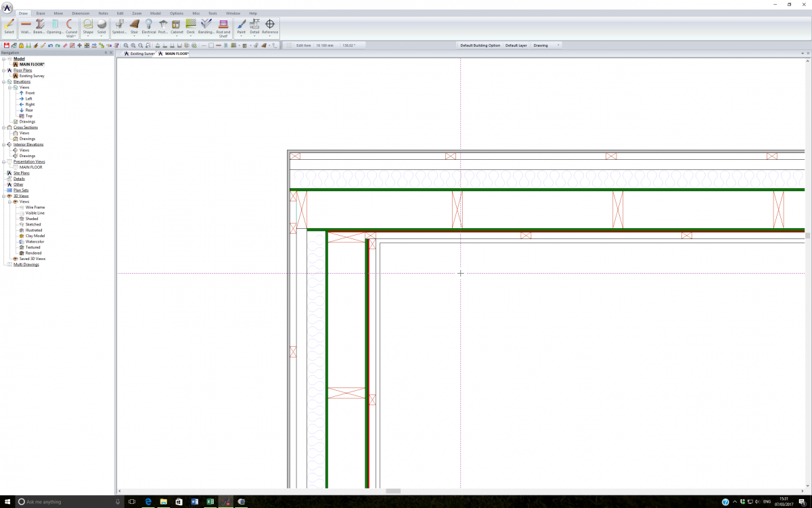The image size is (812, 508).
Task: Open the Rendered 3D view
Action: click(34, 253)
